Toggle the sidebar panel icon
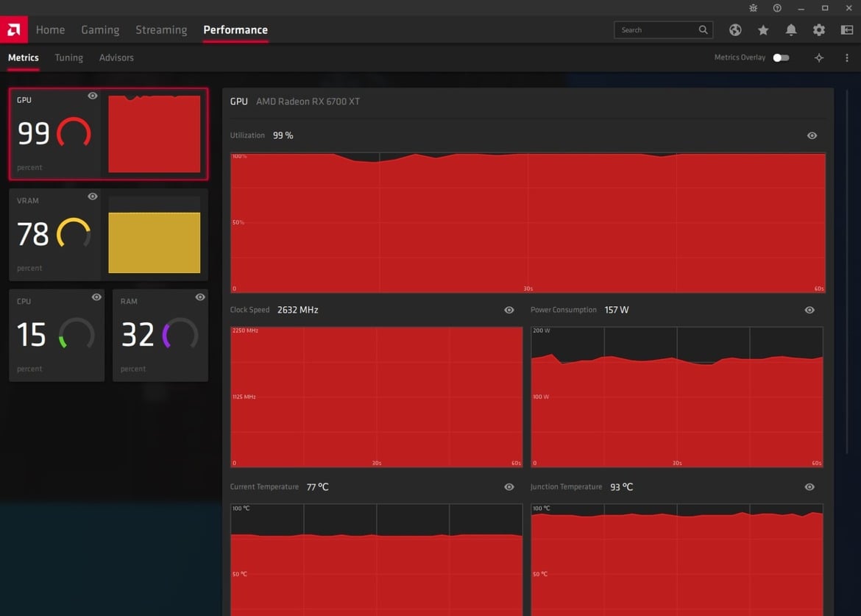This screenshot has width=861, height=616. pyautogui.click(x=847, y=30)
